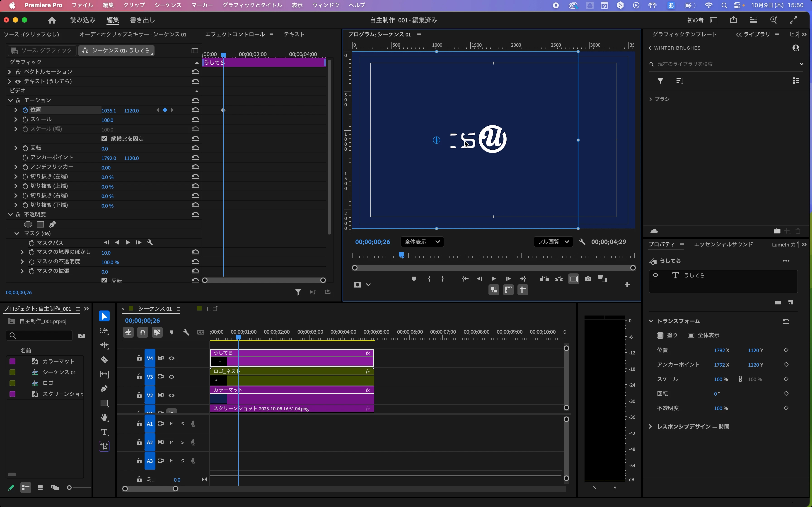Select the Type tool

click(104, 432)
